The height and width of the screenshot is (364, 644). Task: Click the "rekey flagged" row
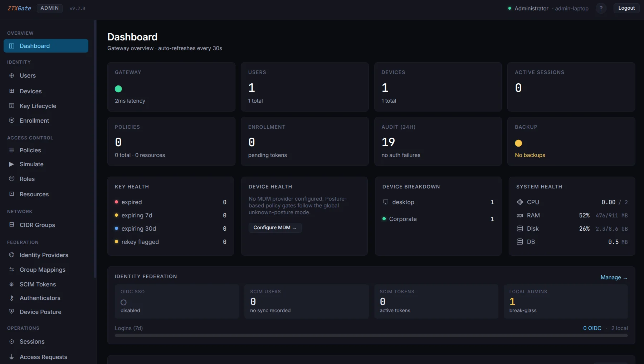pos(170,242)
